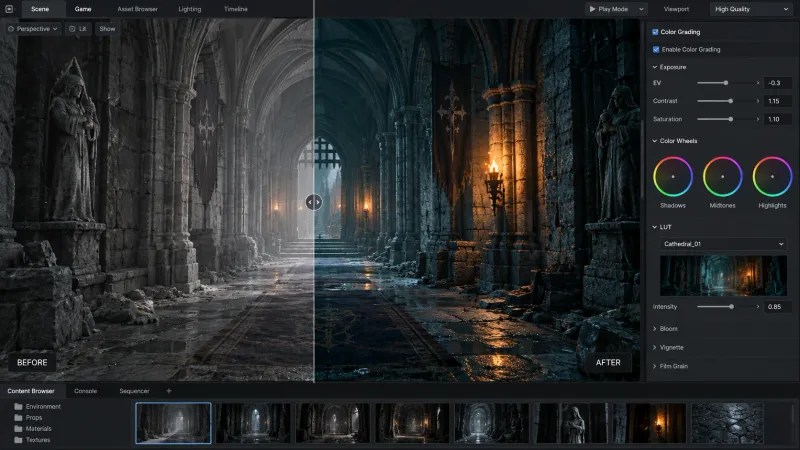Click the Show viewport button
The width and height of the screenshot is (800, 450).
point(107,29)
